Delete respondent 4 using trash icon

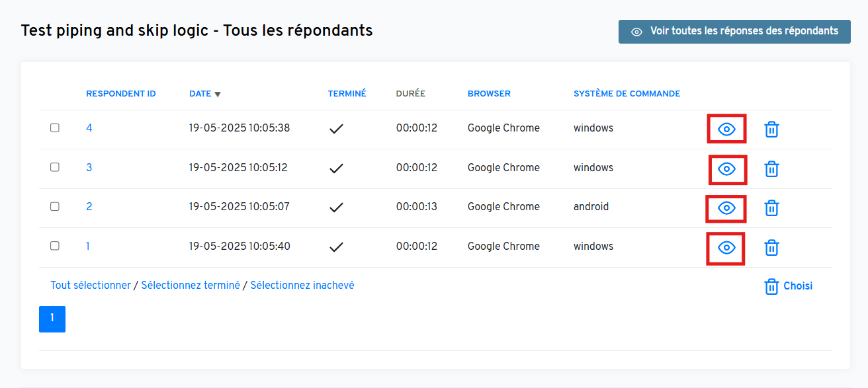click(x=771, y=129)
